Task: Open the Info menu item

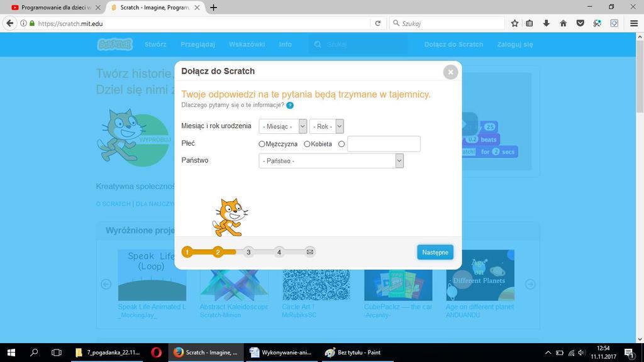Action: 286,45
